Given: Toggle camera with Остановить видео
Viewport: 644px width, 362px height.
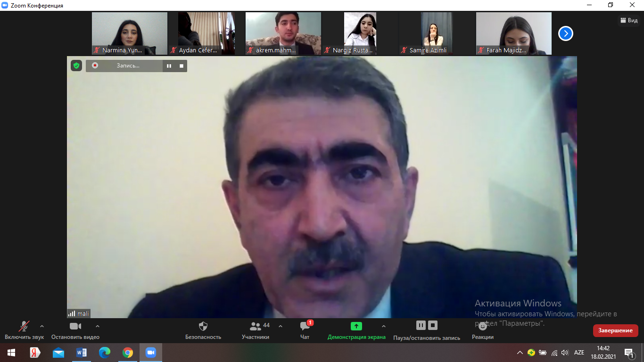Looking at the screenshot, I should pyautogui.click(x=75, y=326).
